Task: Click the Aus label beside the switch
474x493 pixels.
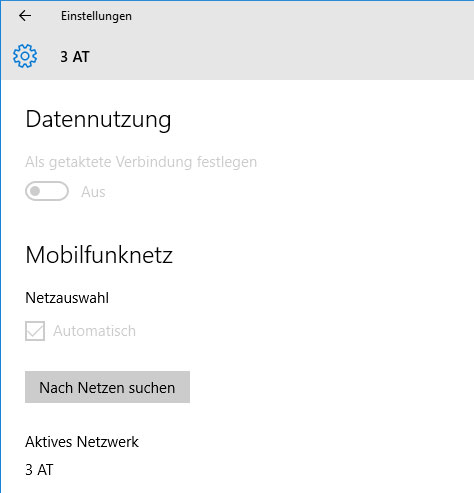Action: (x=93, y=192)
